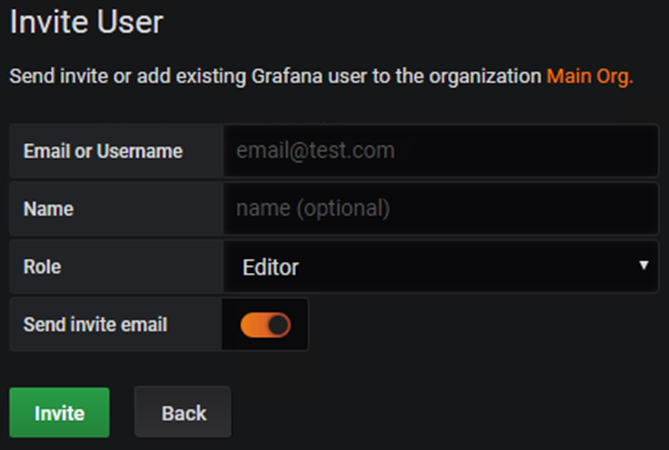The height and width of the screenshot is (450, 669).
Task: Click the Email or Username label
Action: click(x=103, y=152)
